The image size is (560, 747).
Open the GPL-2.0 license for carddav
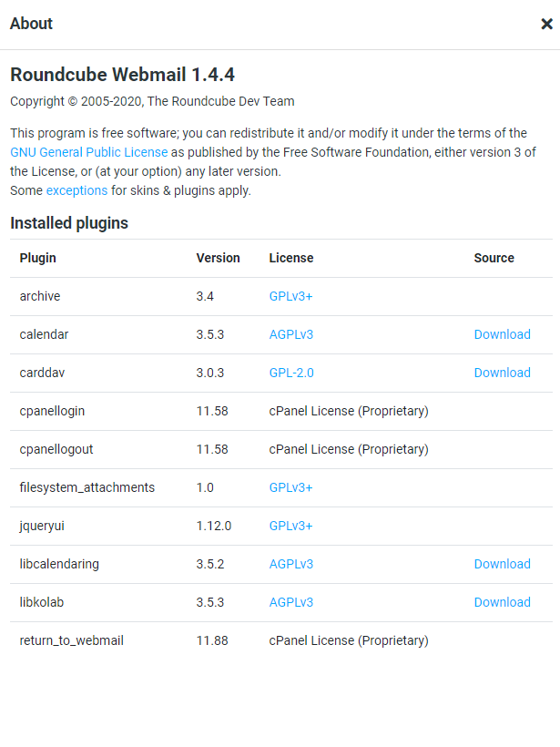pyautogui.click(x=290, y=373)
